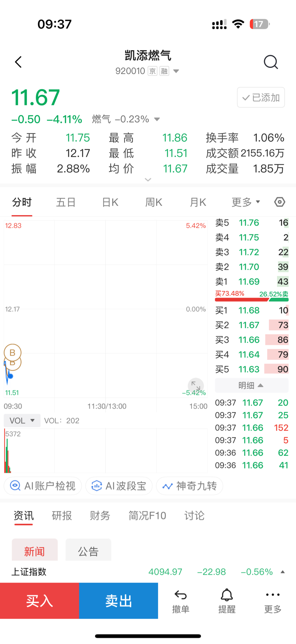Open stock search magnifier icon
This screenshot has width=296, height=644.
271,62
